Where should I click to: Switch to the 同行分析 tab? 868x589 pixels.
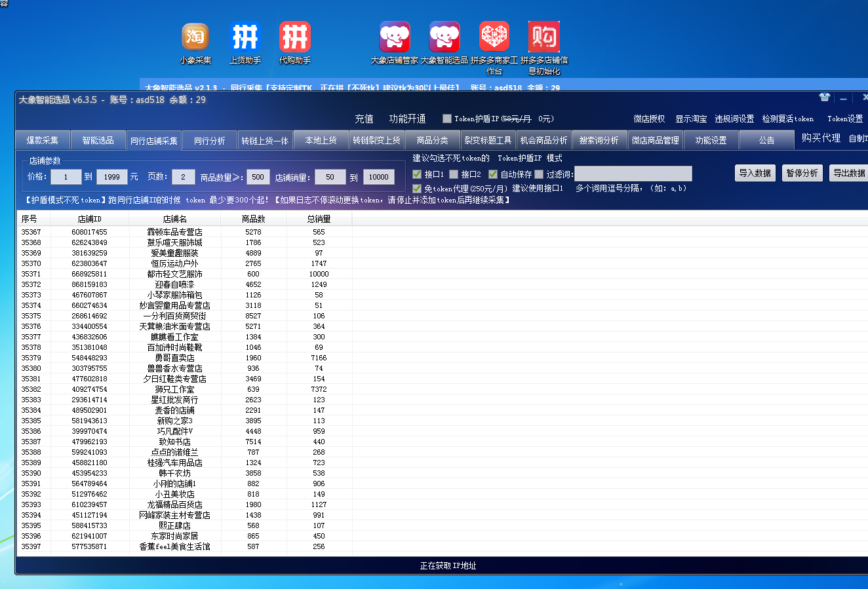(x=209, y=140)
